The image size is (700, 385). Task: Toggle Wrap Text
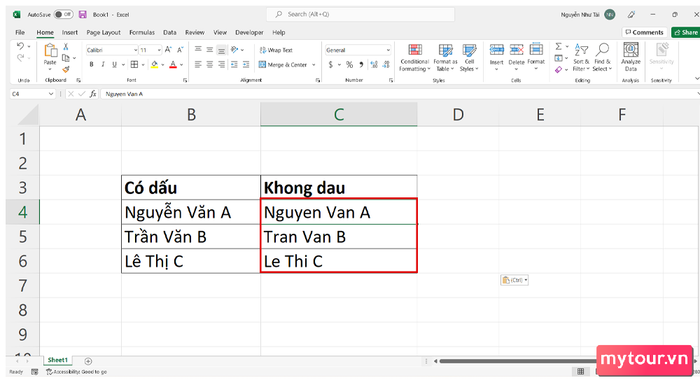coord(276,50)
